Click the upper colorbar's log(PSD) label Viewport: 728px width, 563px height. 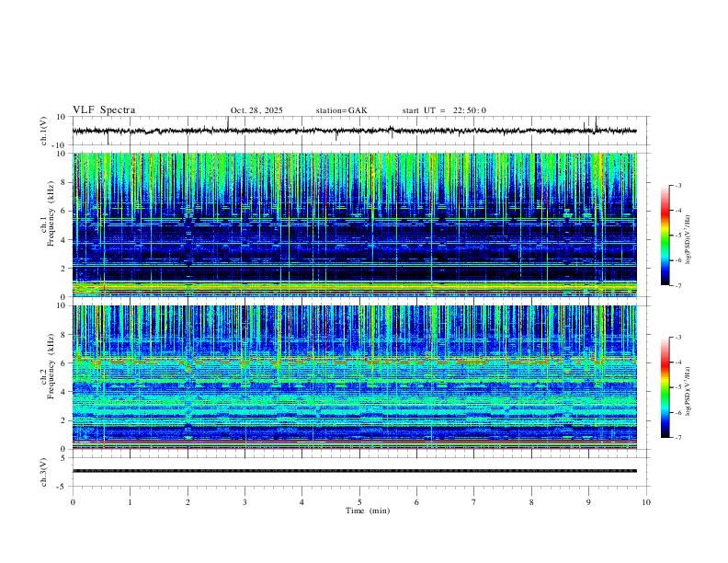688,239
